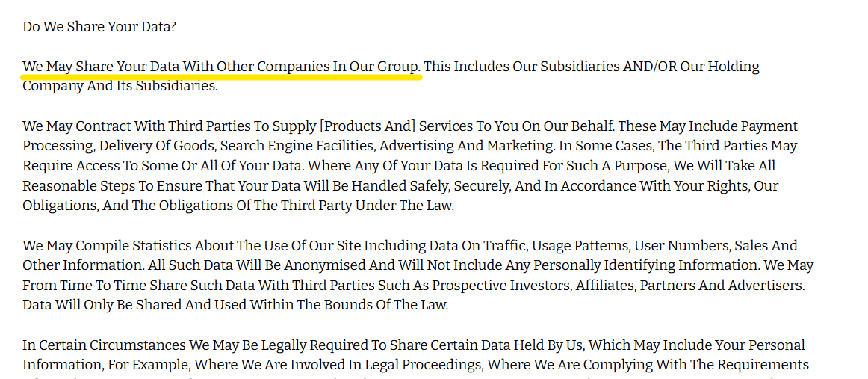Click the yellow highlight underline stroke
The height and width of the screenshot is (379, 868).
click(222, 77)
